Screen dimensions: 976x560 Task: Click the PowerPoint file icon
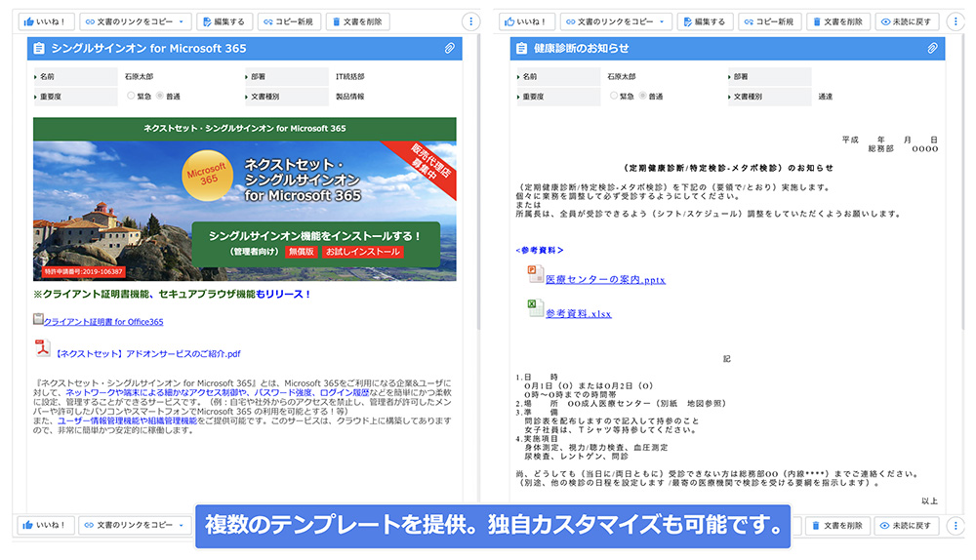tap(535, 274)
